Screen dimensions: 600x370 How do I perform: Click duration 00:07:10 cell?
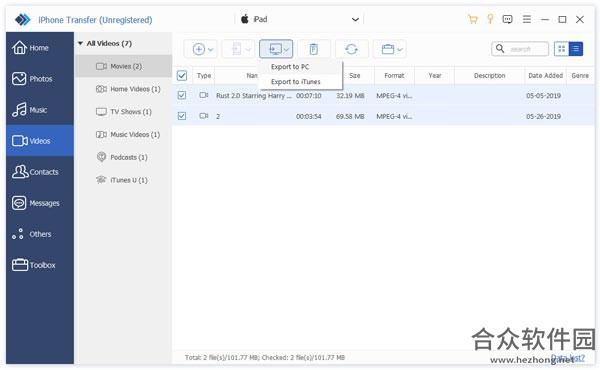(308, 96)
